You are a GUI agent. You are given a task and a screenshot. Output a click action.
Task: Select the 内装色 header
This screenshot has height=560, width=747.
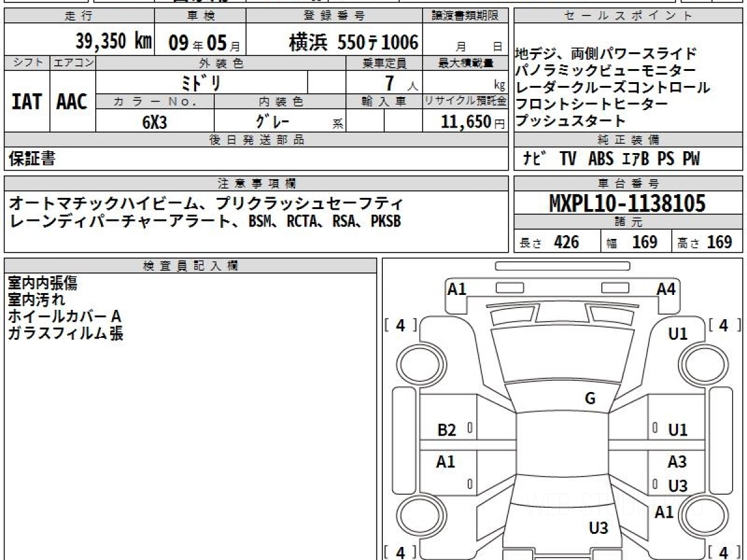click(x=280, y=101)
